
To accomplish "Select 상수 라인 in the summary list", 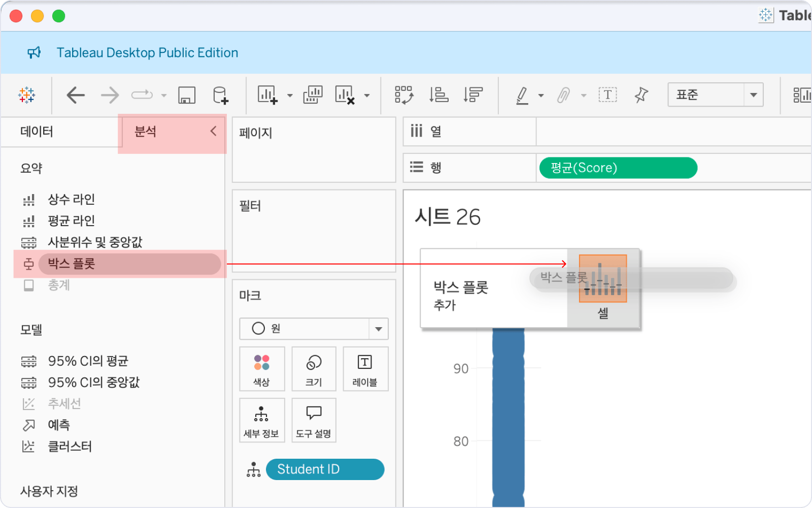I will (x=72, y=200).
